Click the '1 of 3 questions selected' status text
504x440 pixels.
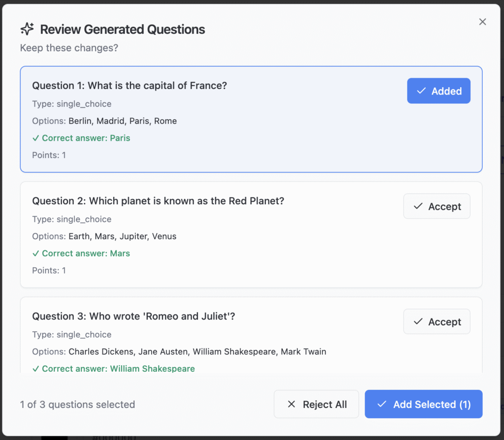pyautogui.click(x=77, y=405)
